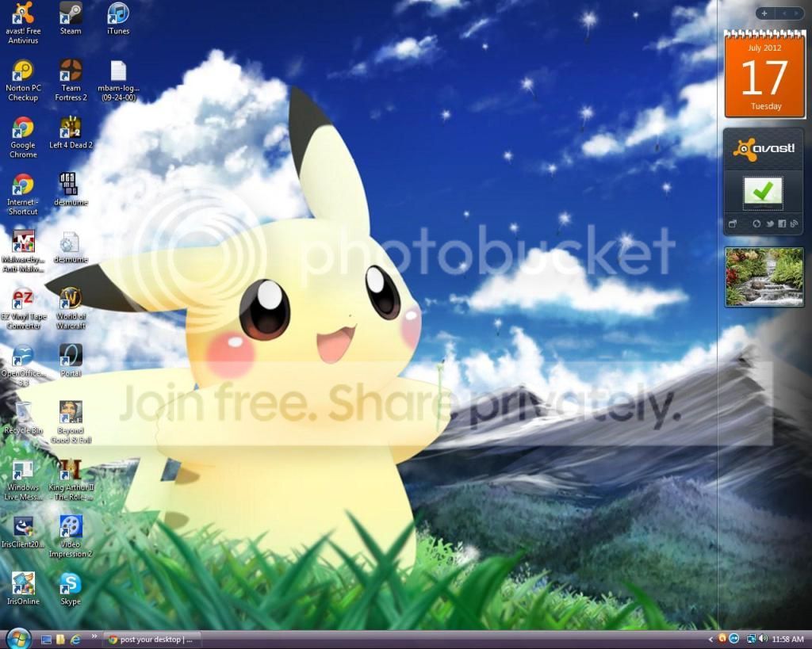812x649 pixels.
Task: Open the network connection tray icon
Action: pyautogui.click(x=751, y=639)
